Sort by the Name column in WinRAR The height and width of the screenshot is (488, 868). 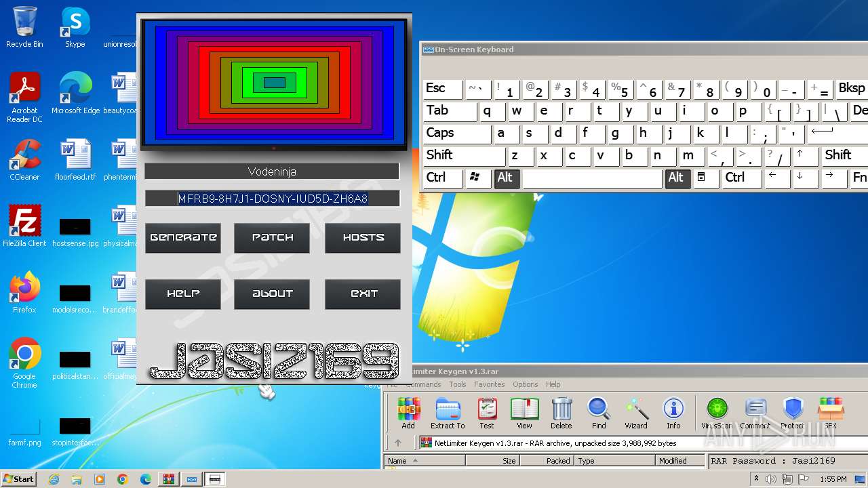pyautogui.click(x=425, y=461)
